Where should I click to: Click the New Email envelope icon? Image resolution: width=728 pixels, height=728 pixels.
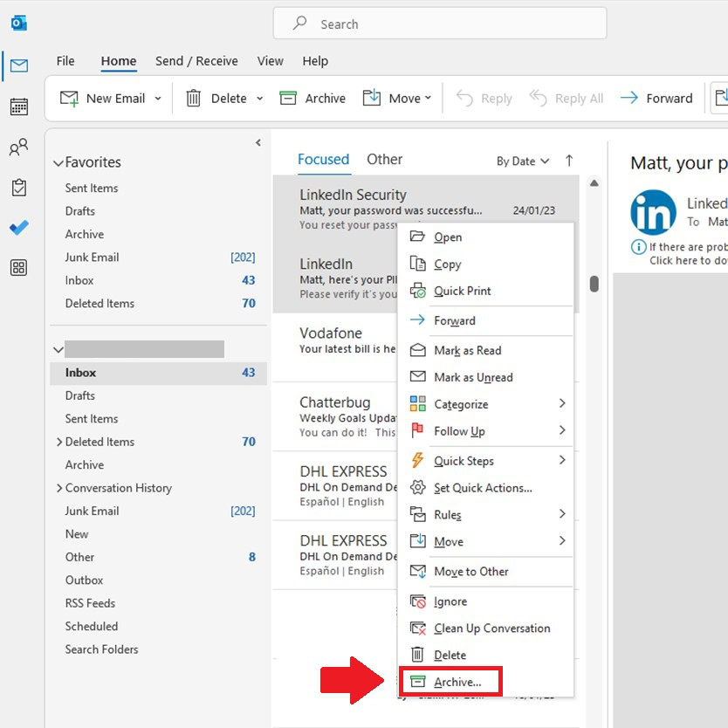(x=70, y=99)
